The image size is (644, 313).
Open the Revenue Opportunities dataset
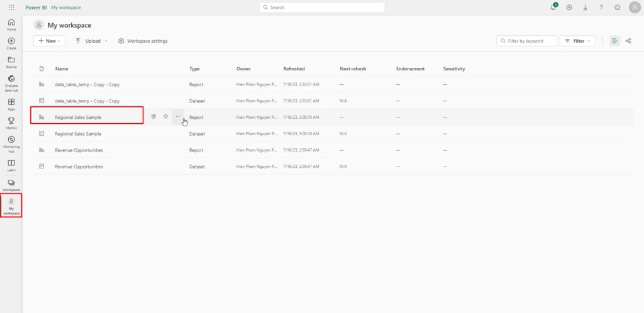click(x=79, y=167)
